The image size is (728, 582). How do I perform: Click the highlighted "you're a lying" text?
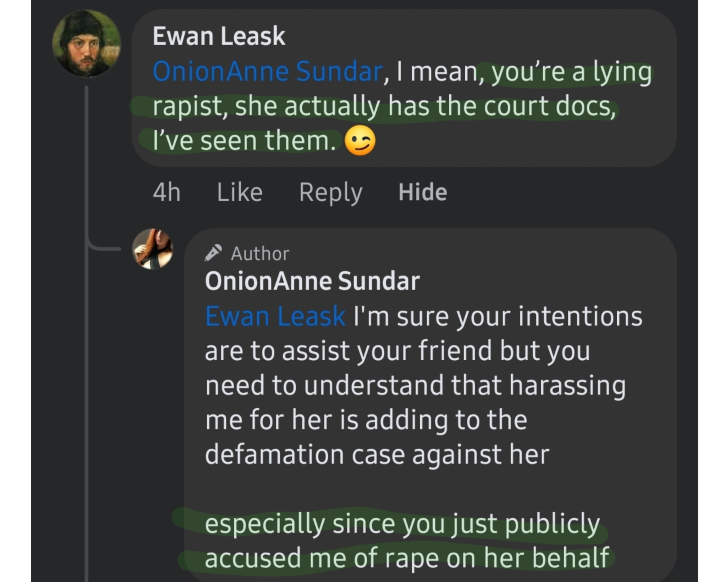pos(571,72)
